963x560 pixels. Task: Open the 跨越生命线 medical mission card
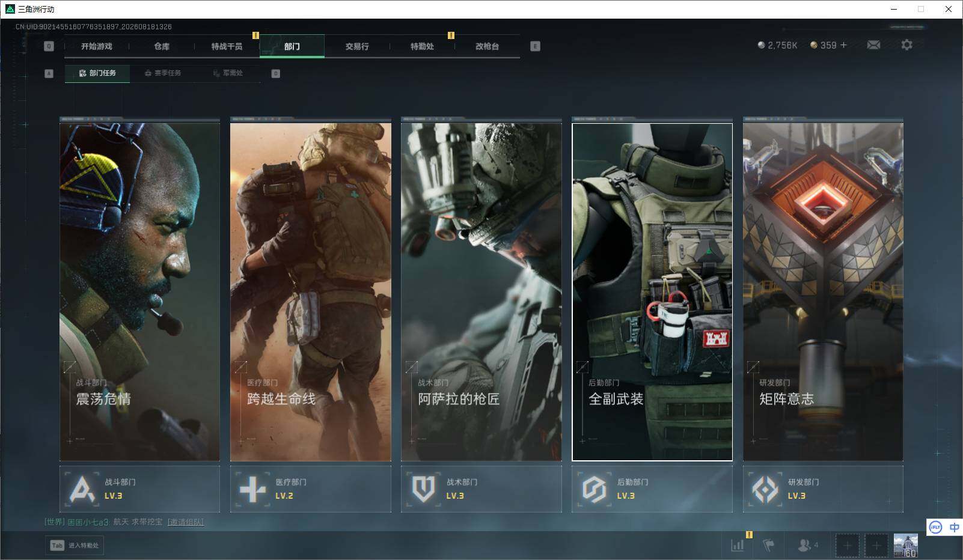[x=311, y=291]
